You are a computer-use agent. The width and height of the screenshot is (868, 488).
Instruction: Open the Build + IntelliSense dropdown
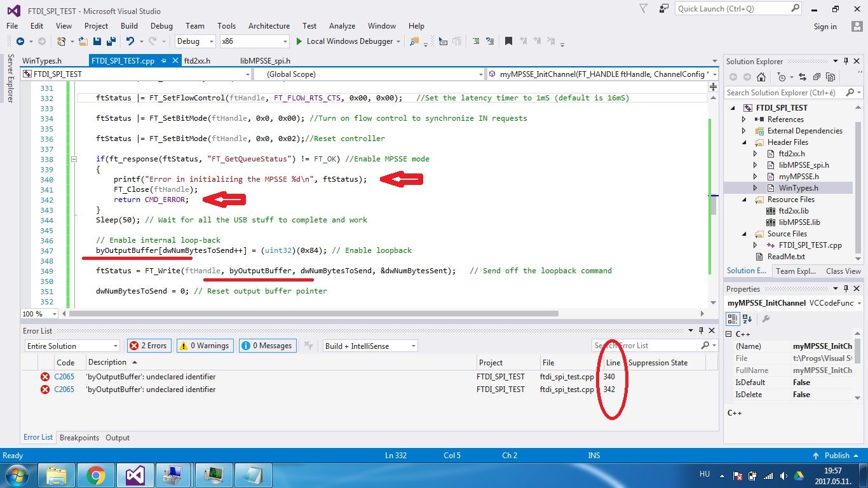[x=369, y=346]
